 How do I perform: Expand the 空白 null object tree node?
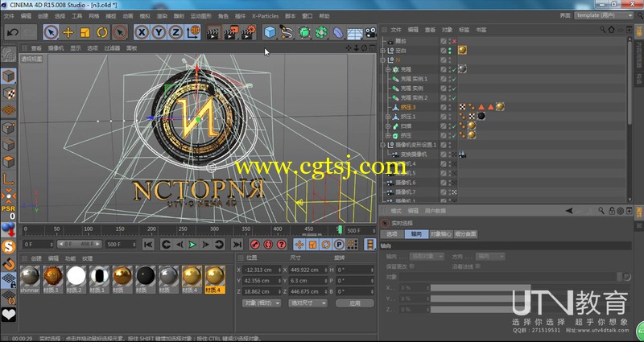point(383,51)
